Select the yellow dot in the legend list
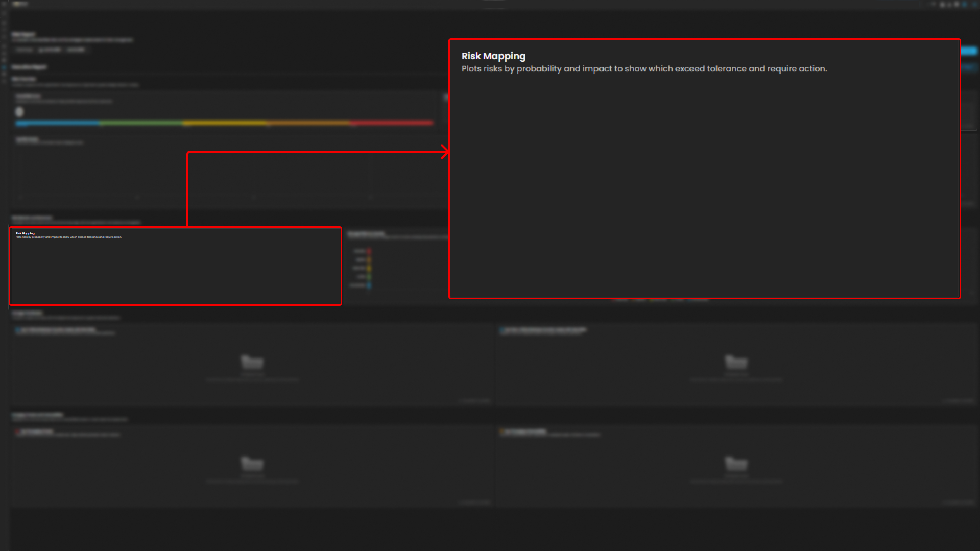This screenshot has height=551, width=980. (369, 268)
